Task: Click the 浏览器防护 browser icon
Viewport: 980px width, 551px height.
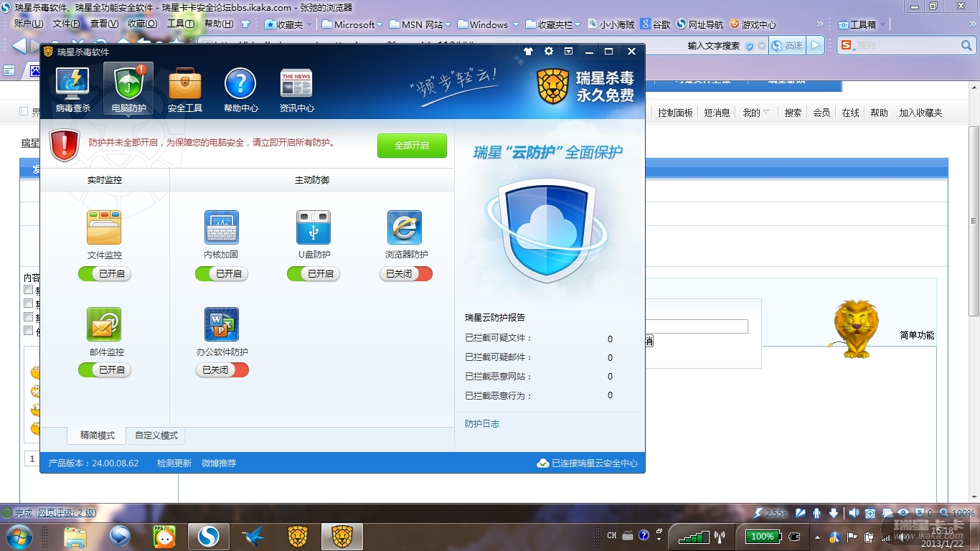Action: coord(405,227)
